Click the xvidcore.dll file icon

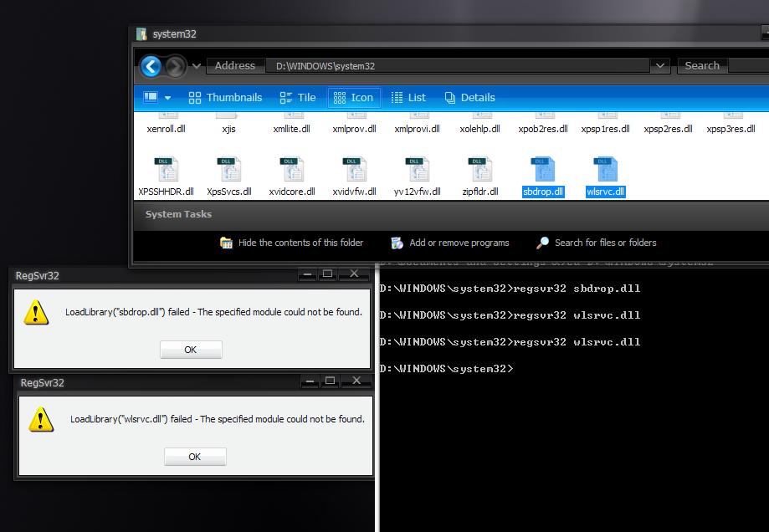pos(291,171)
